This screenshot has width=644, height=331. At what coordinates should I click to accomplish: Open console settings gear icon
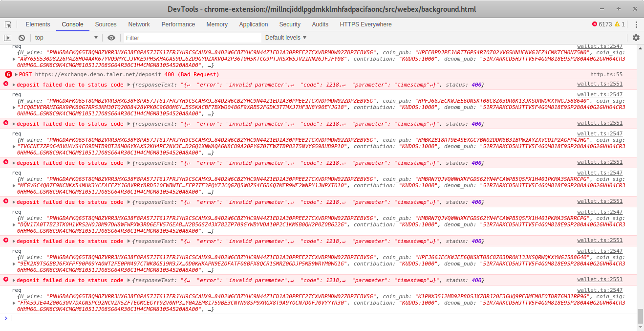pyautogui.click(x=636, y=38)
